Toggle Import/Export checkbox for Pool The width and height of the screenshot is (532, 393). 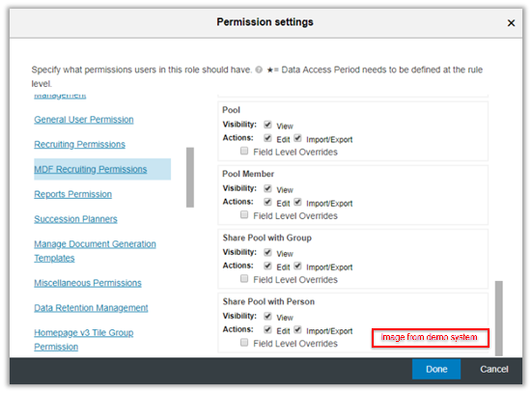[x=297, y=138]
